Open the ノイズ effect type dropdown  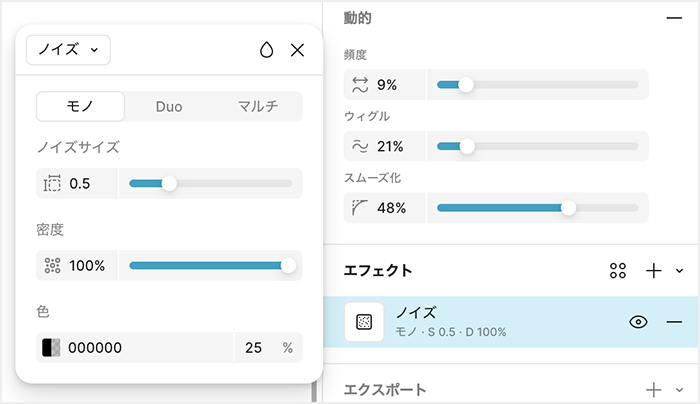[x=68, y=49]
